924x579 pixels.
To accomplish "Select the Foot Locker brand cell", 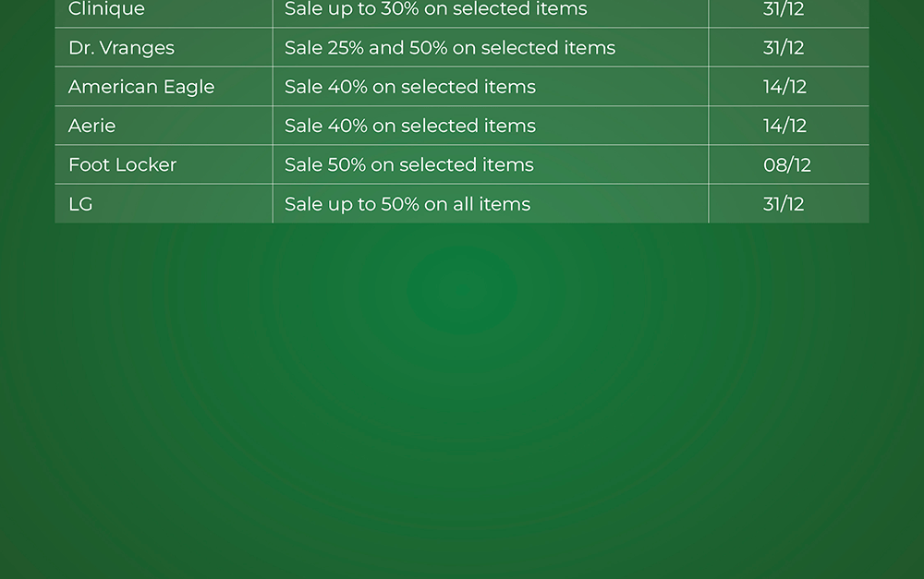I will 122,165.
